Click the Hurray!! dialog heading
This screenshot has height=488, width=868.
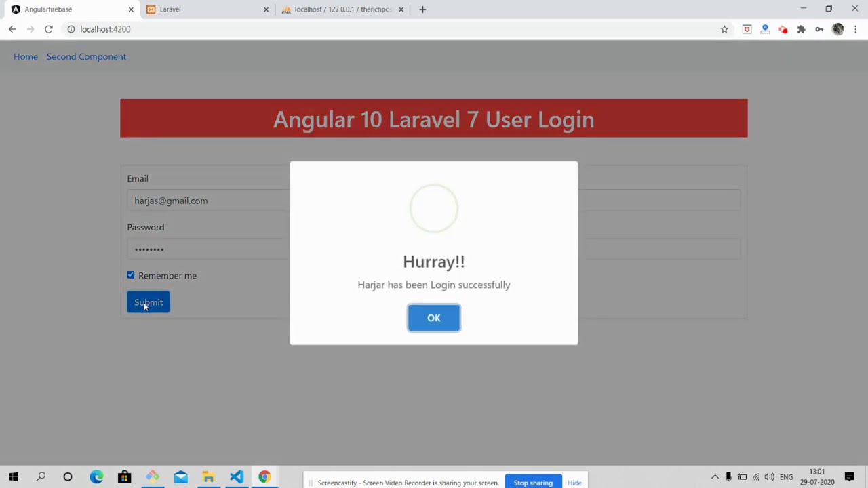click(434, 262)
